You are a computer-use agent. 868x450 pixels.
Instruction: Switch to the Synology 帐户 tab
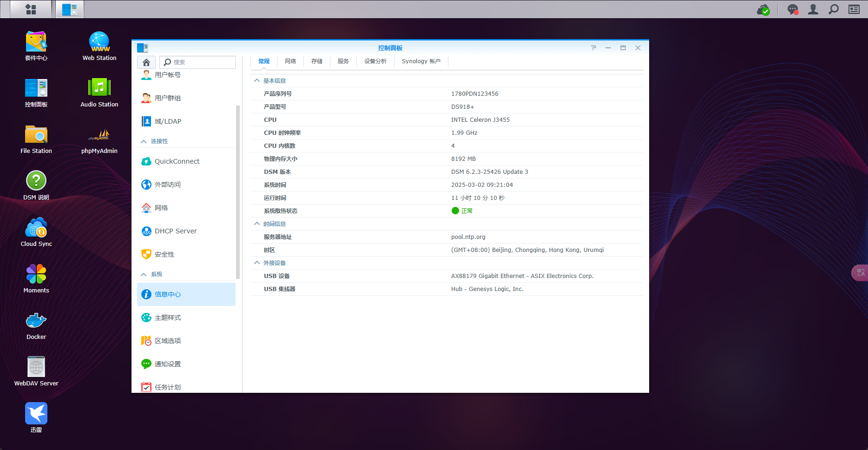421,61
